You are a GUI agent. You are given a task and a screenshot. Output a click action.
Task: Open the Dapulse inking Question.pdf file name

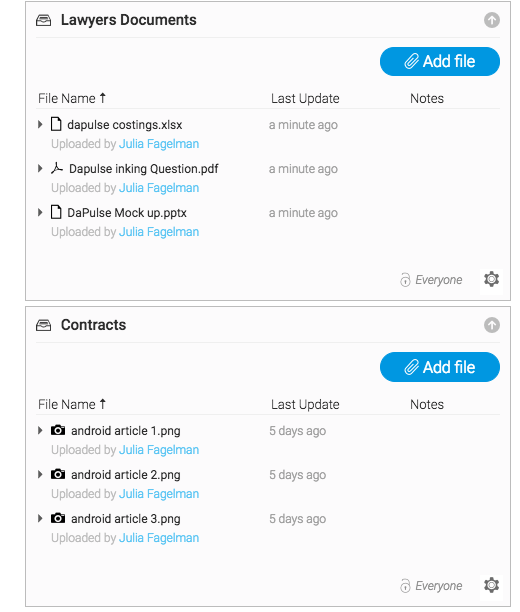point(144,169)
